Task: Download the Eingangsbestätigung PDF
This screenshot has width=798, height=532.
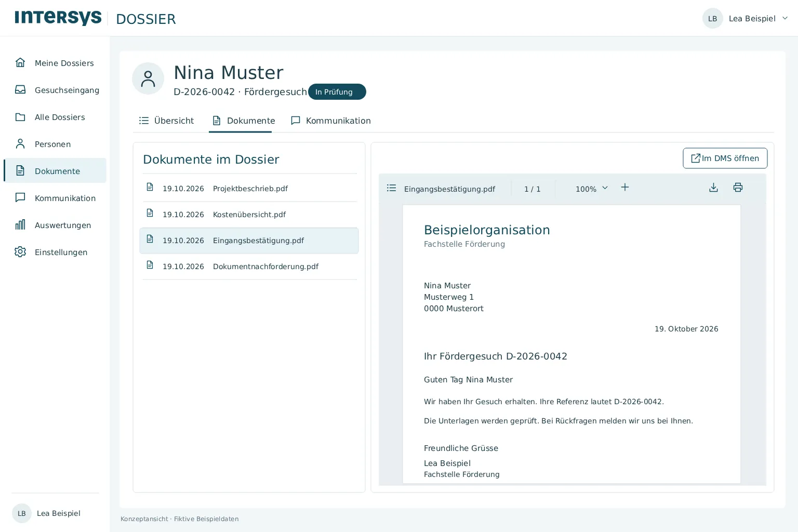Action: tap(713, 188)
